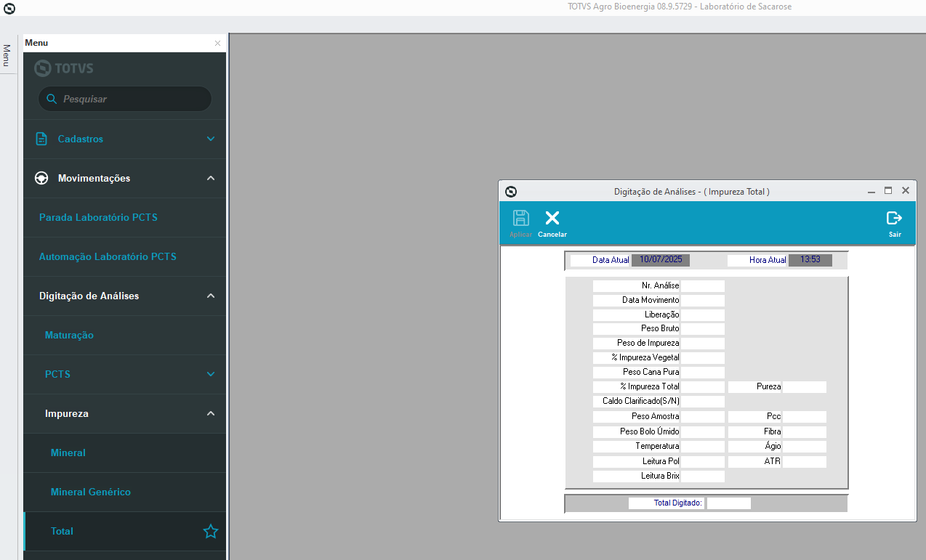Click the Liberação input field

(703, 315)
